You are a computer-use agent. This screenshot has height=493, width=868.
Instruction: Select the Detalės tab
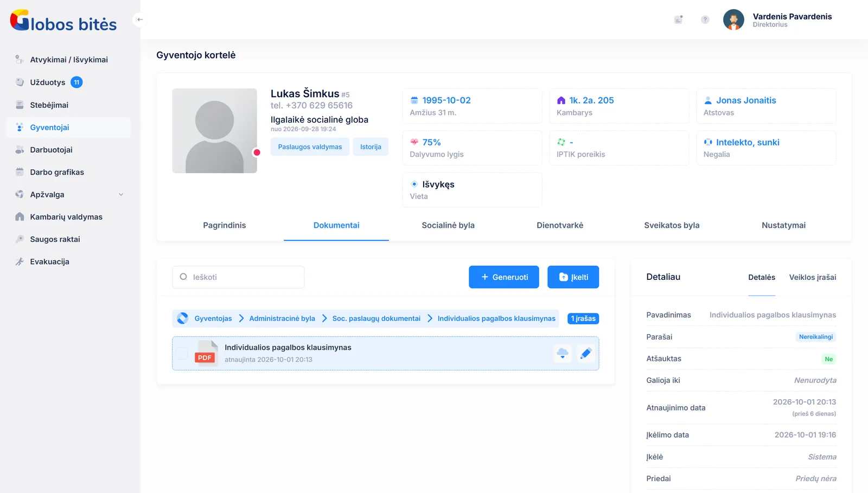click(x=762, y=277)
